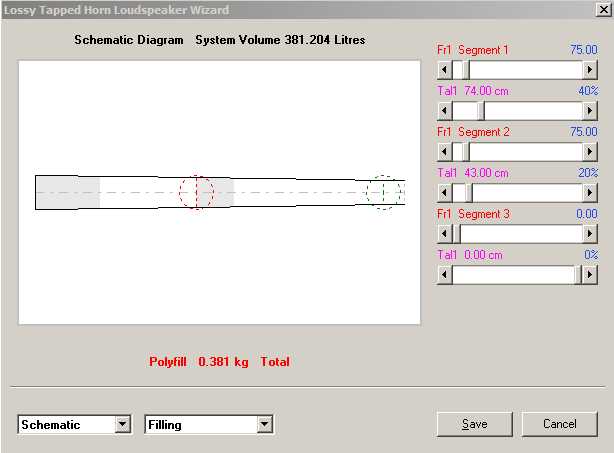This screenshot has width=614, height=453.
Task: Click the 'Fr1 Segment 1' label
Action: pos(473,50)
